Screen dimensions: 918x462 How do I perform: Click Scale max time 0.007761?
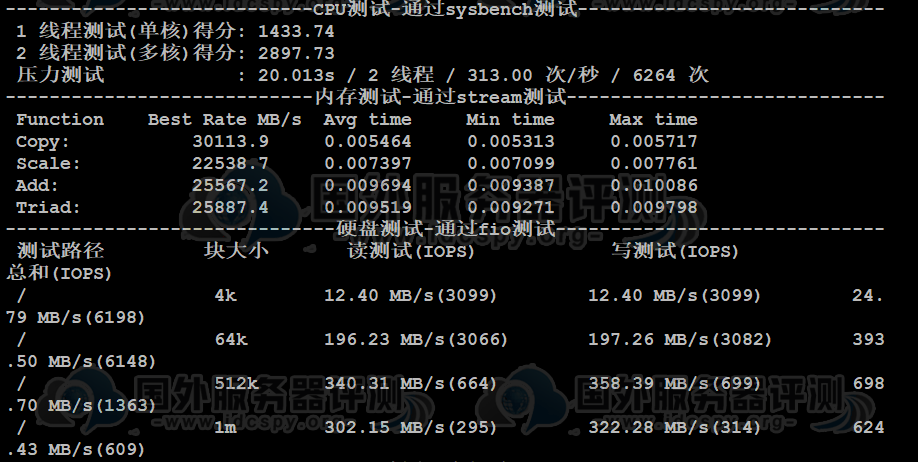(653, 163)
